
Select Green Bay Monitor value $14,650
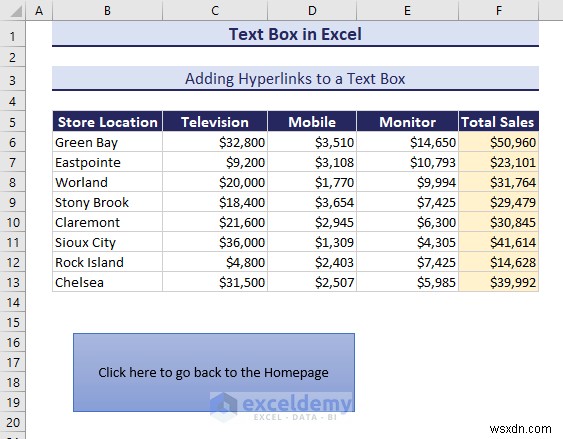click(408, 142)
